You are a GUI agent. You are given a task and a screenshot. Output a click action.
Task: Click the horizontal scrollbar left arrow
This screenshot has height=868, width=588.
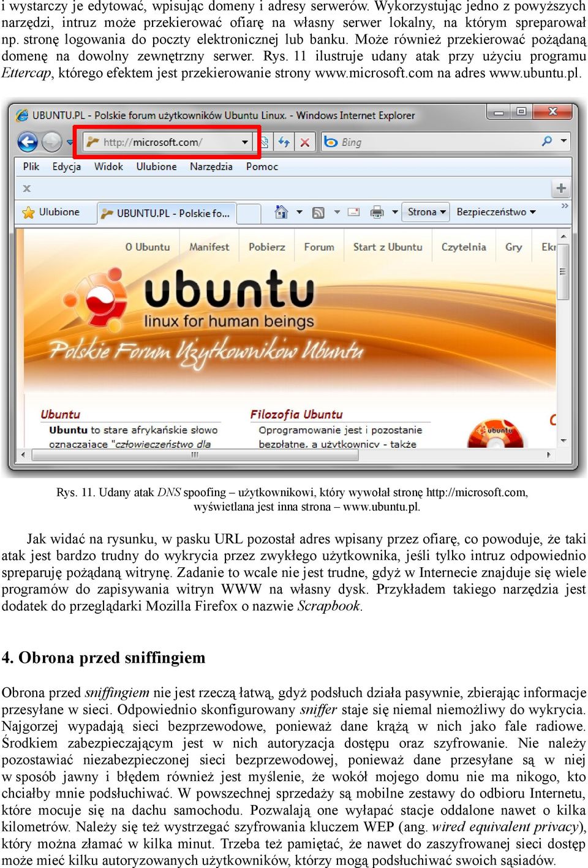click(x=24, y=455)
